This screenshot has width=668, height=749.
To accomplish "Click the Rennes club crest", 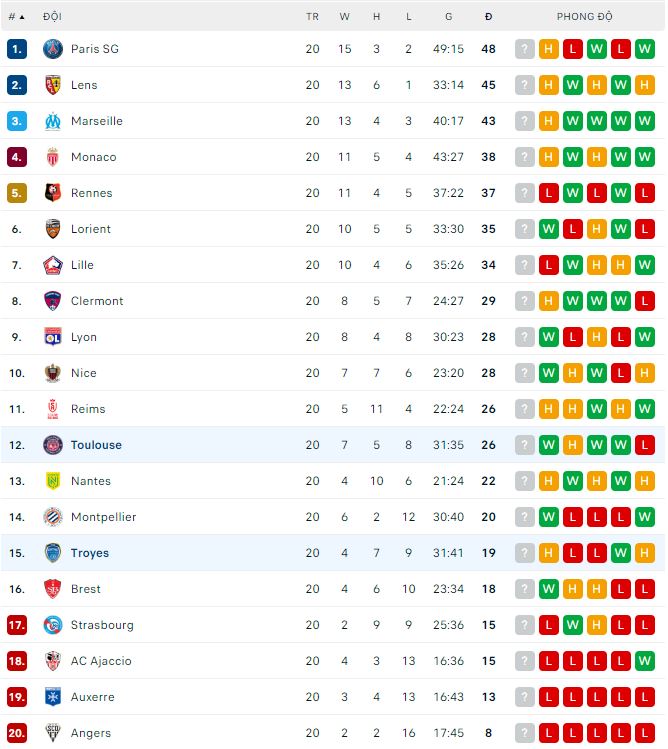I will 53,193.
